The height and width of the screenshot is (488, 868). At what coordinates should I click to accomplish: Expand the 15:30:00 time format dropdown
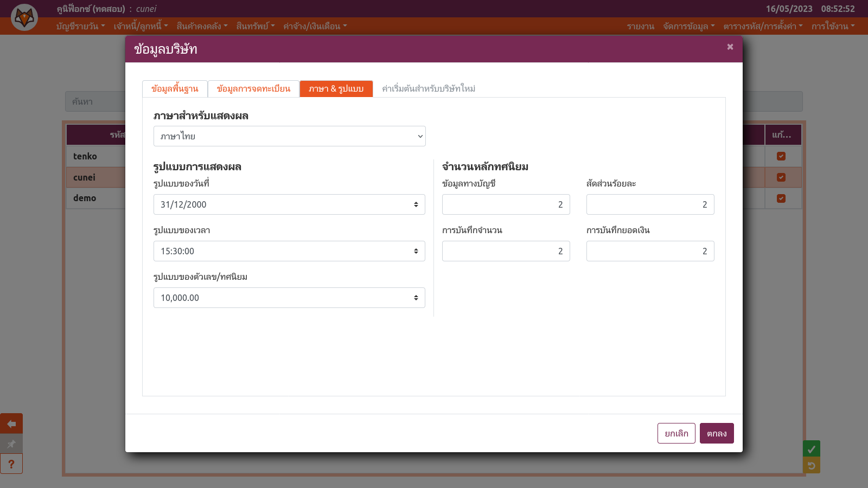[x=289, y=251]
